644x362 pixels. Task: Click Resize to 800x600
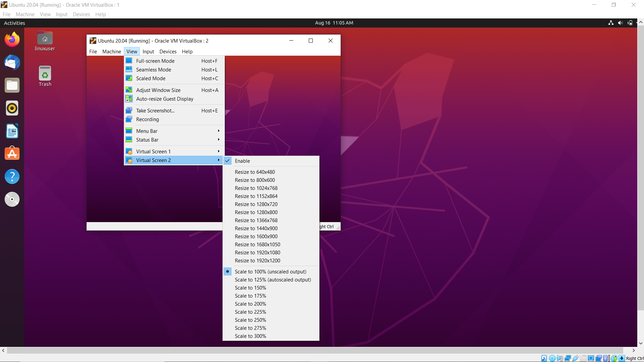[x=271, y=180]
